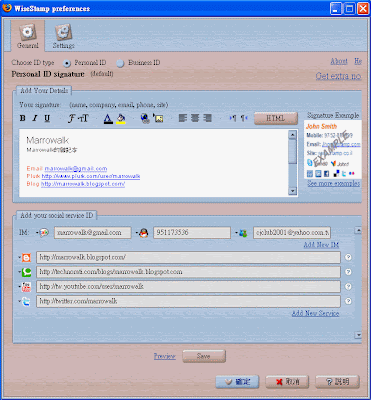The image size is (371, 400).
Task: Save the signature with Save button
Action: (204, 356)
